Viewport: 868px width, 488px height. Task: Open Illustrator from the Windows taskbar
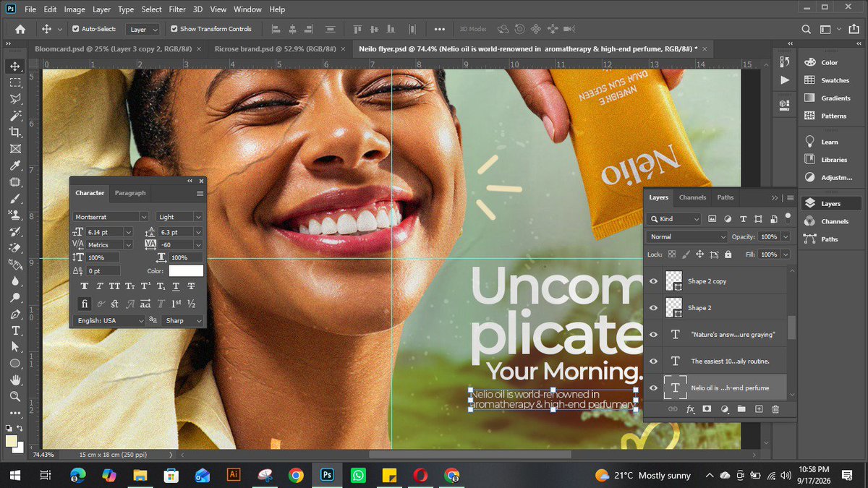(x=234, y=475)
